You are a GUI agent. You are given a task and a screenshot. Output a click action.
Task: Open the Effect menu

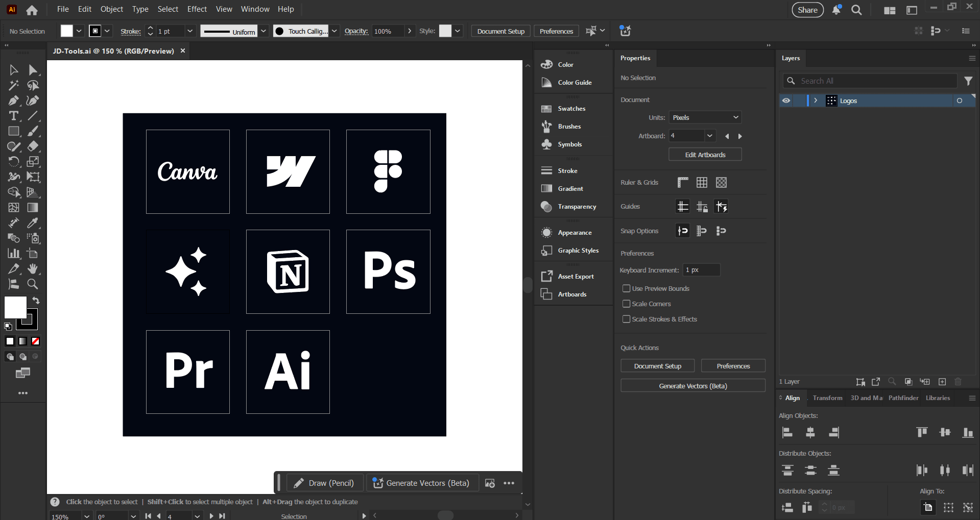click(197, 9)
